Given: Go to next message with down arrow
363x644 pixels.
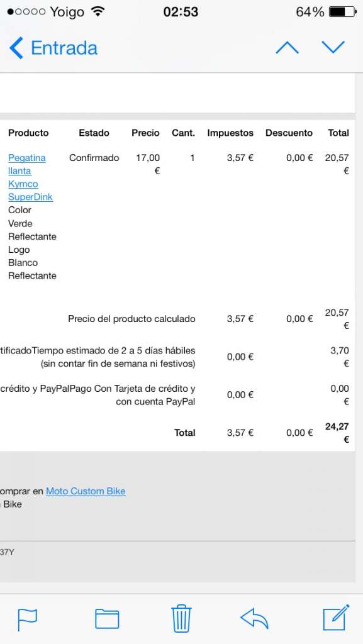Looking at the screenshot, I should pyautogui.click(x=333, y=47).
